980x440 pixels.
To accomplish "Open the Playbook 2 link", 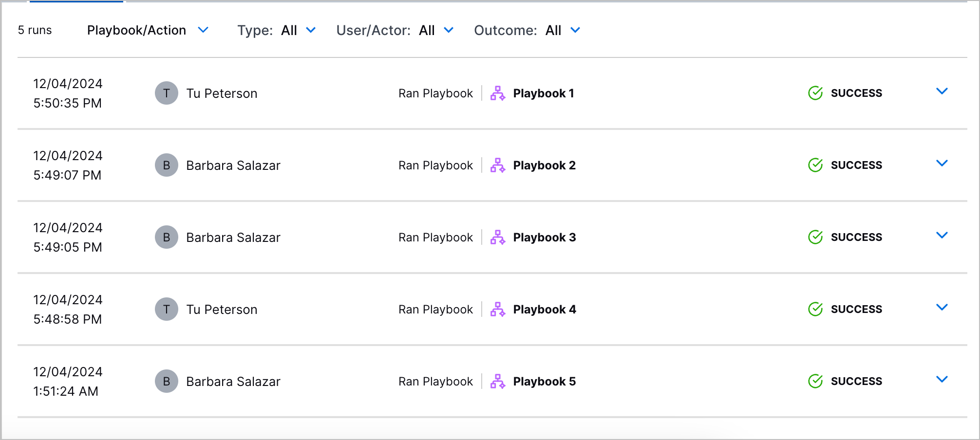I will [x=545, y=165].
